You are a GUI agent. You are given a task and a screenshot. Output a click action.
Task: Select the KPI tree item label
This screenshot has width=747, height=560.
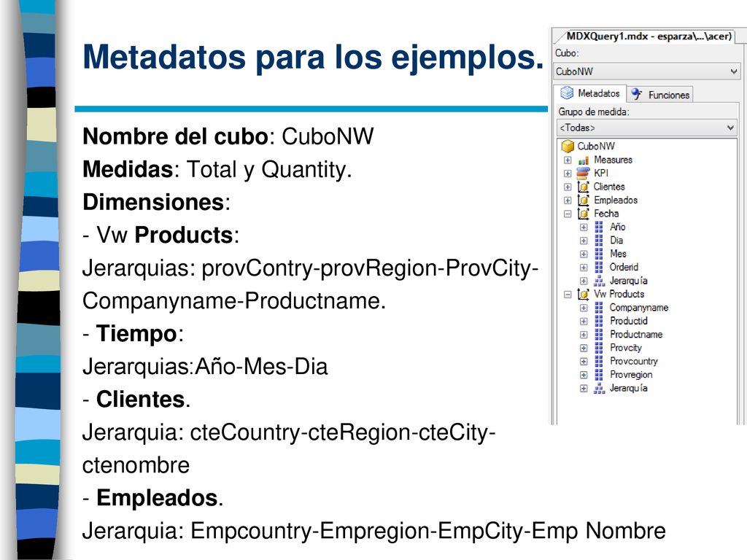coord(601,174)
